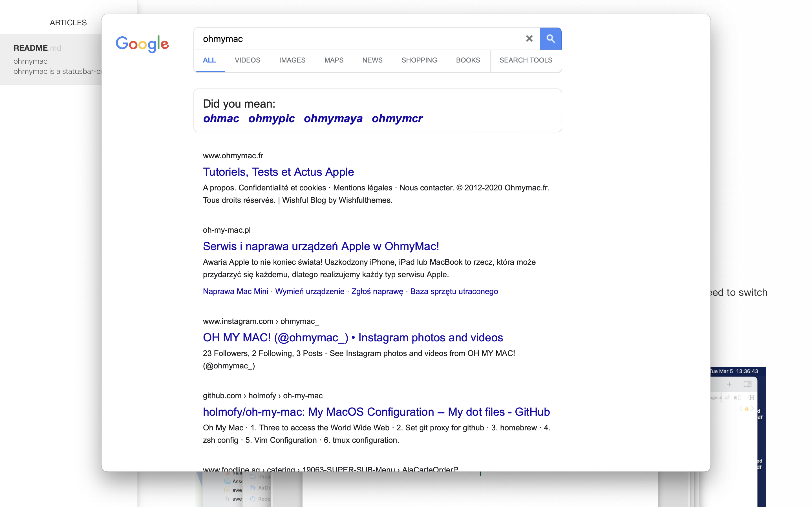Switch to the Images tab
This screenshot has width=812, height=507.
pos(292,60)
